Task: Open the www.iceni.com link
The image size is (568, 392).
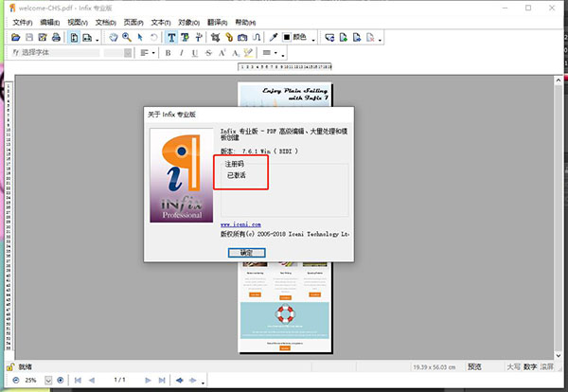Action: [240, 223]
